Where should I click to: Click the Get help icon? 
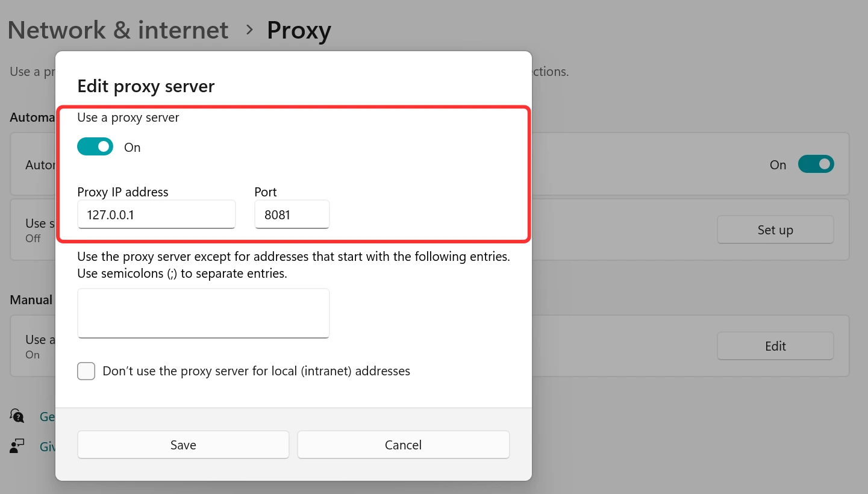[17, 416]
